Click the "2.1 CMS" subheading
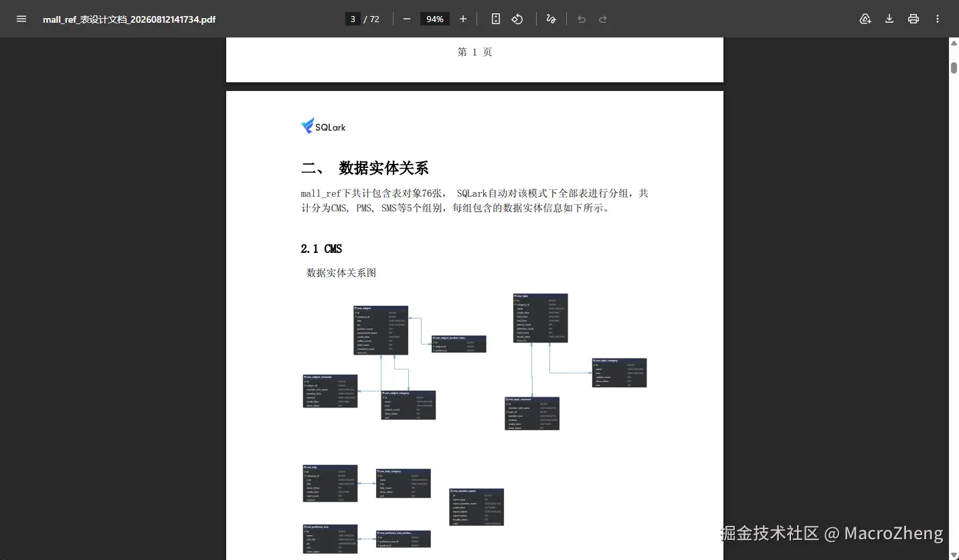 click(321, 249)
